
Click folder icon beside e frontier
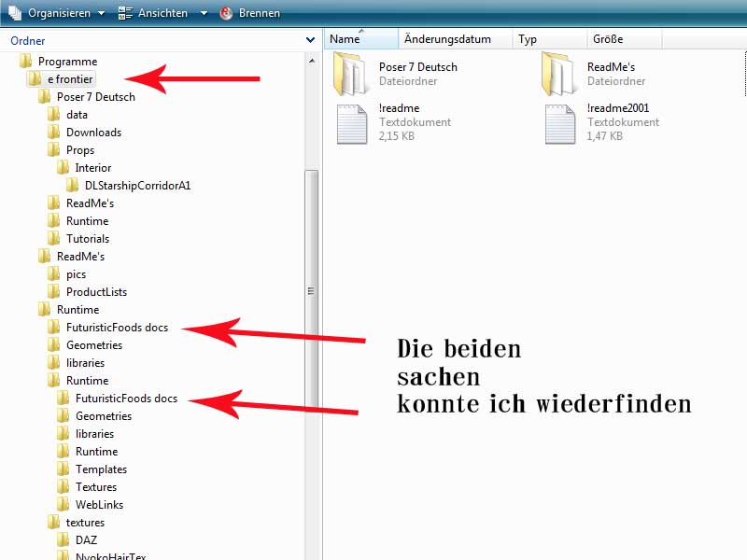(x=35, y=78)
